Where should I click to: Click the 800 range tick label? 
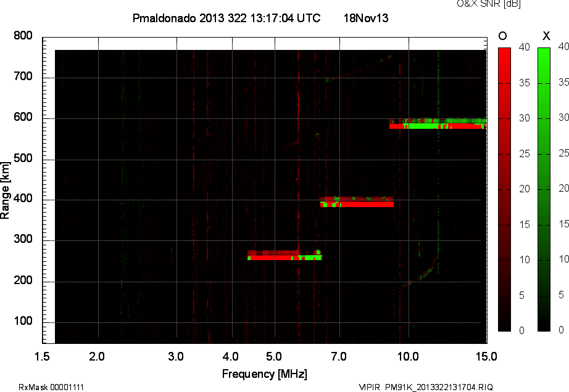(23, 36)
